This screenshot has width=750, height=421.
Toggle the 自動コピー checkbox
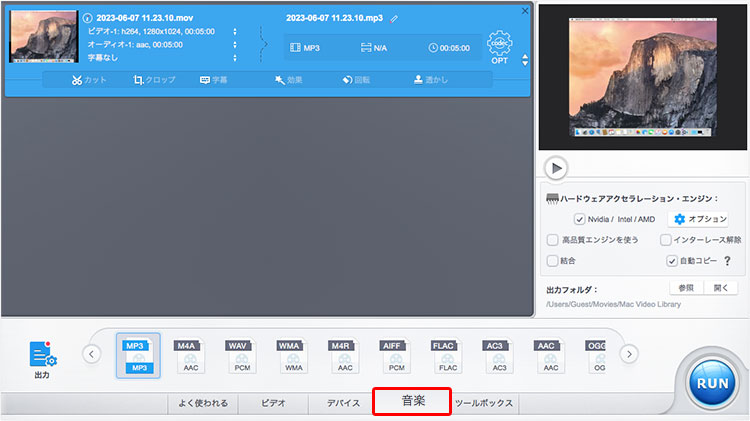click(x=672, y=261)
